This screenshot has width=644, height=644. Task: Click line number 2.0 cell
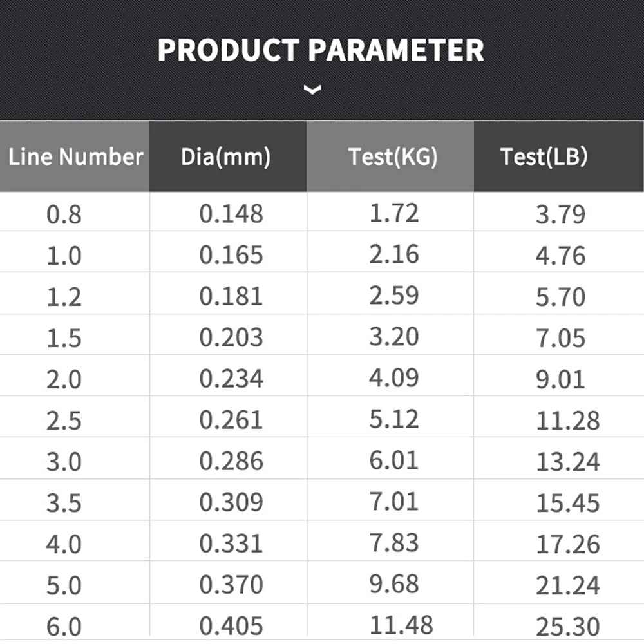[64, 379]
